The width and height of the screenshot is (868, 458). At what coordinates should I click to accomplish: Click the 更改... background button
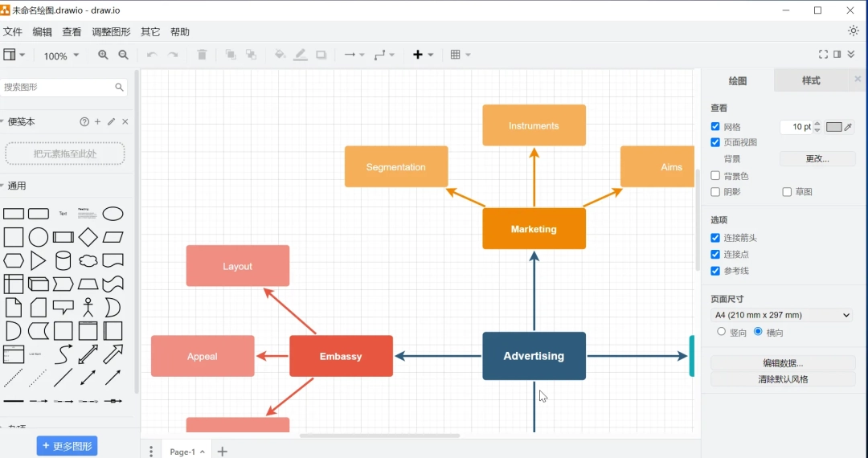(x=817, y=159)
